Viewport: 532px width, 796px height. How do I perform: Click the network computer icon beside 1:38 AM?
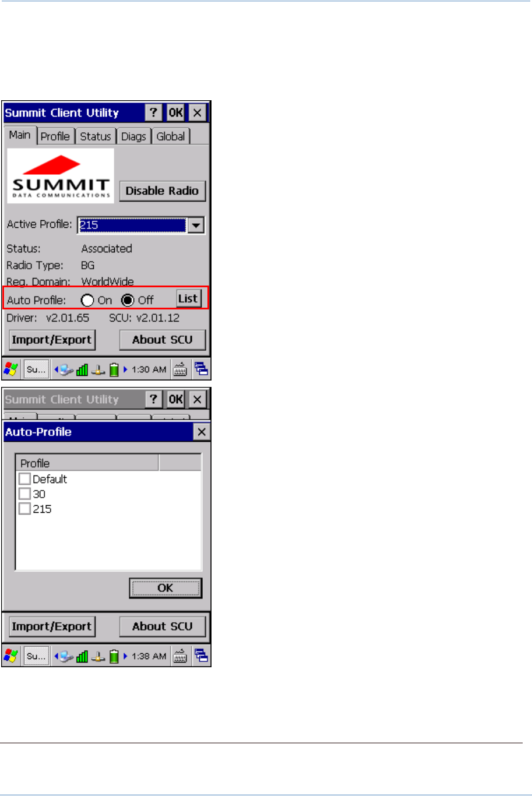click(66, 656)
